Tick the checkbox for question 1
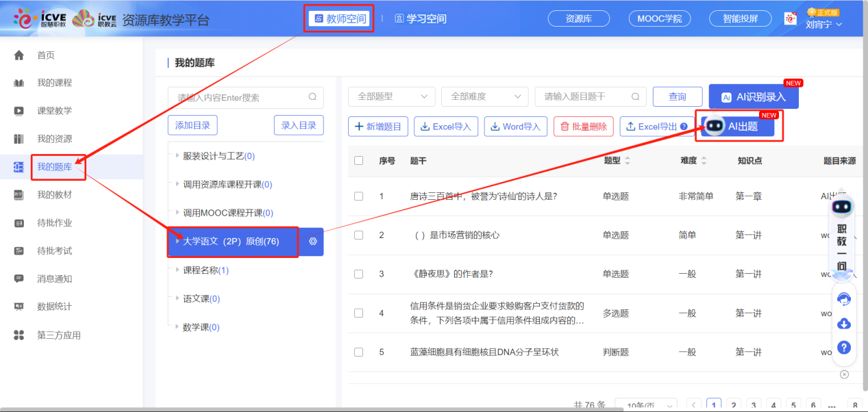868x412 pixels. click(358, 196)
